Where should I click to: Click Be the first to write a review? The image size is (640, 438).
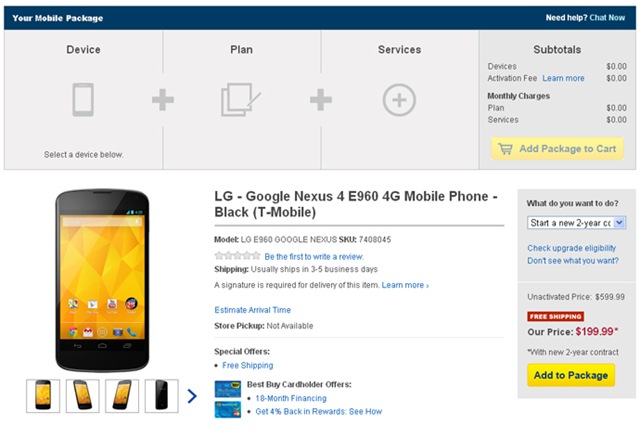[314, 256]
